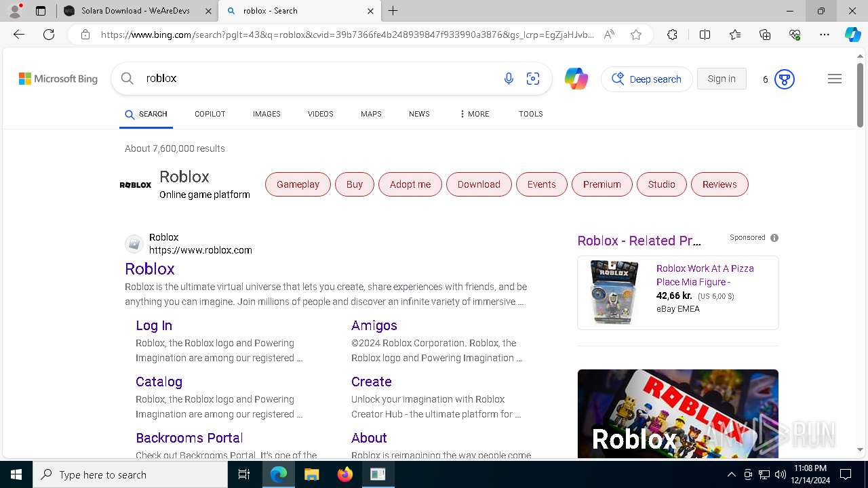Switch to MAPS search tab
The width and height of the screenshot is (868, 488).
(x=371, y=114)
